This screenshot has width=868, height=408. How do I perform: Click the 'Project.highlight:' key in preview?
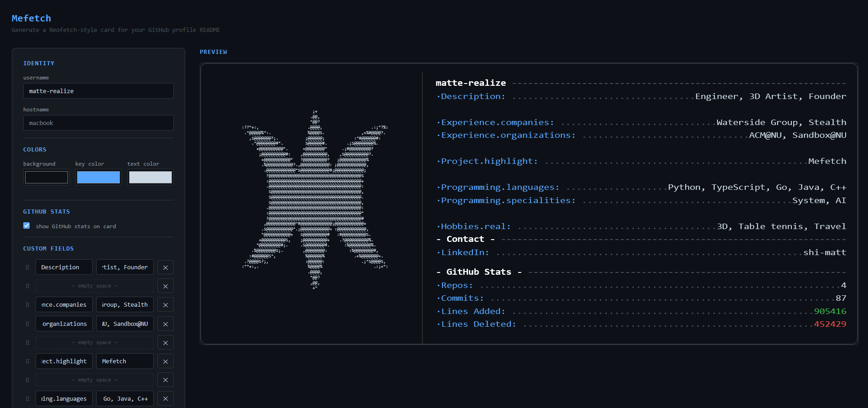487,161
